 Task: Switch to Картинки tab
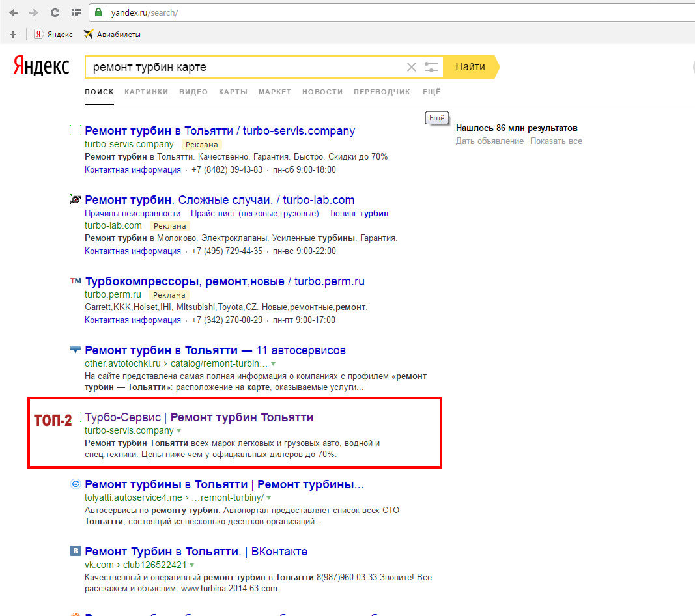[x=147, y=92]
